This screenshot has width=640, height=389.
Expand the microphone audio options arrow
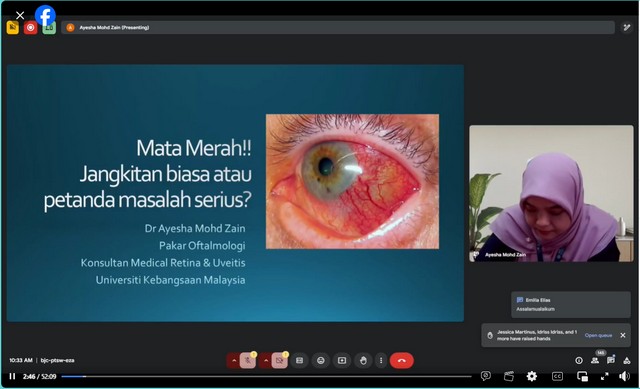tap(234, 360)
